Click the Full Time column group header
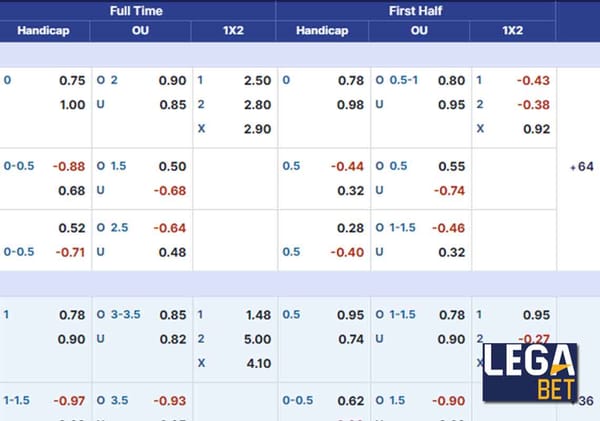This screenshot has width=600, height=421. coord(136,11)
